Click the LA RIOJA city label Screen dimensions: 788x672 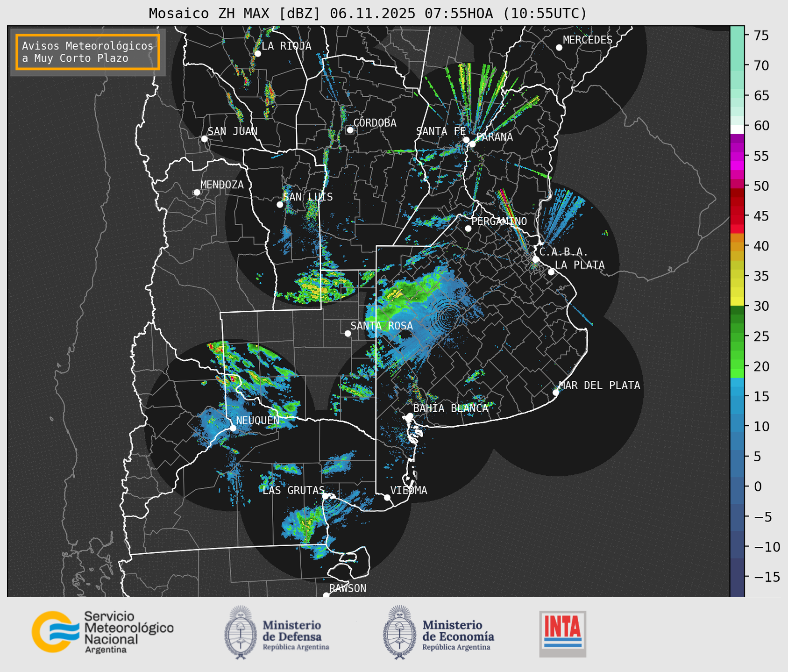tap(286, 46)
